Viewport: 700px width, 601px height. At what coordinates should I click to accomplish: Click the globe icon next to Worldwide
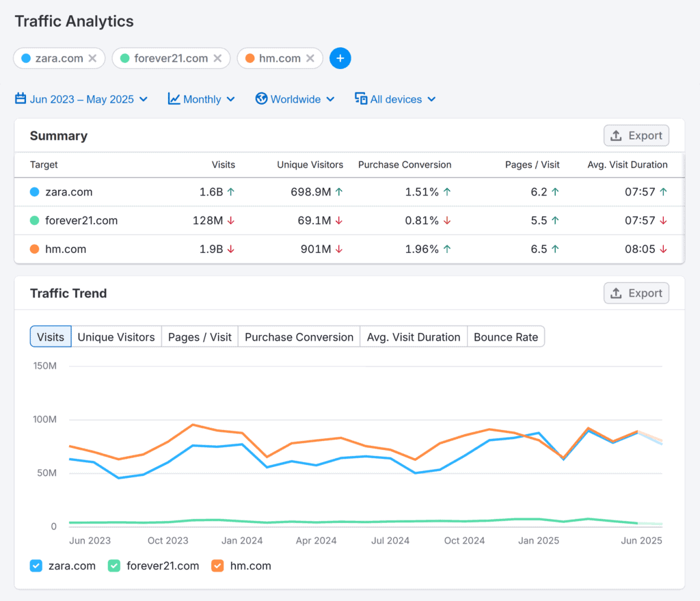(x=262, y=99)
